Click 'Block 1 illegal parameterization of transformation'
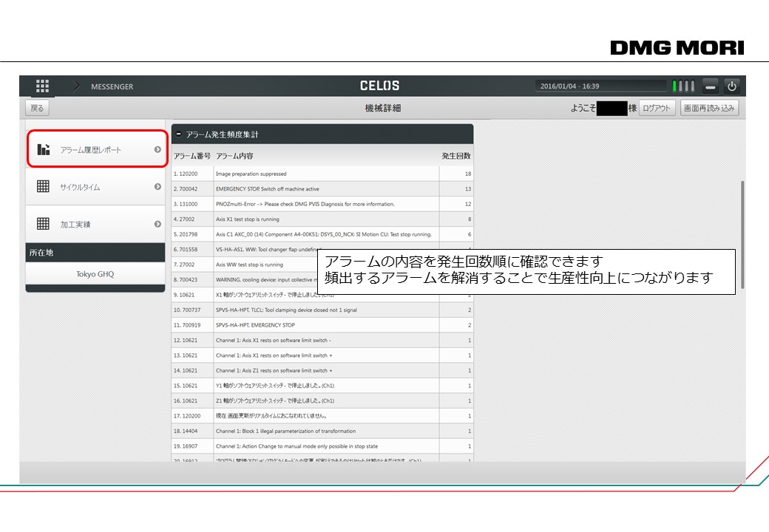The width and height of the screenshot is (769, 532). coord(299,432)
